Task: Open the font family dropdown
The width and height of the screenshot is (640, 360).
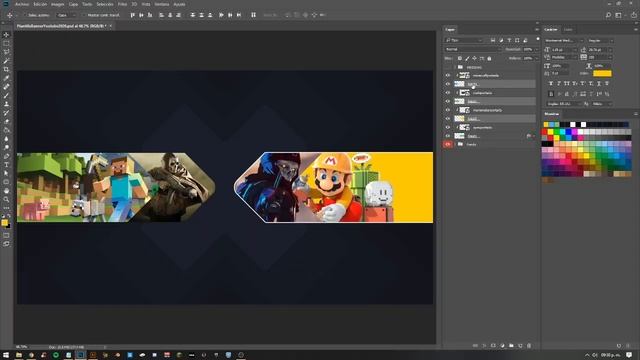Action: pyautogui.click(x=564, y=40)
